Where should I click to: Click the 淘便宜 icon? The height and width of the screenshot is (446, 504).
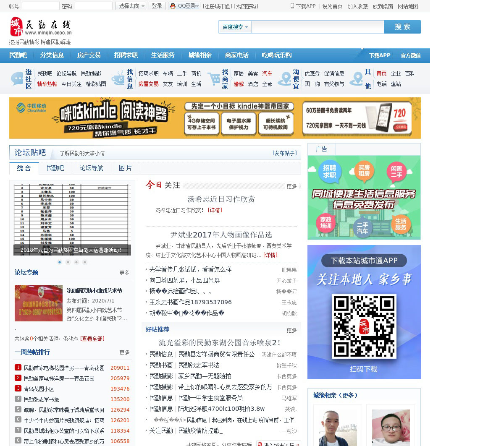coord(284,78)
